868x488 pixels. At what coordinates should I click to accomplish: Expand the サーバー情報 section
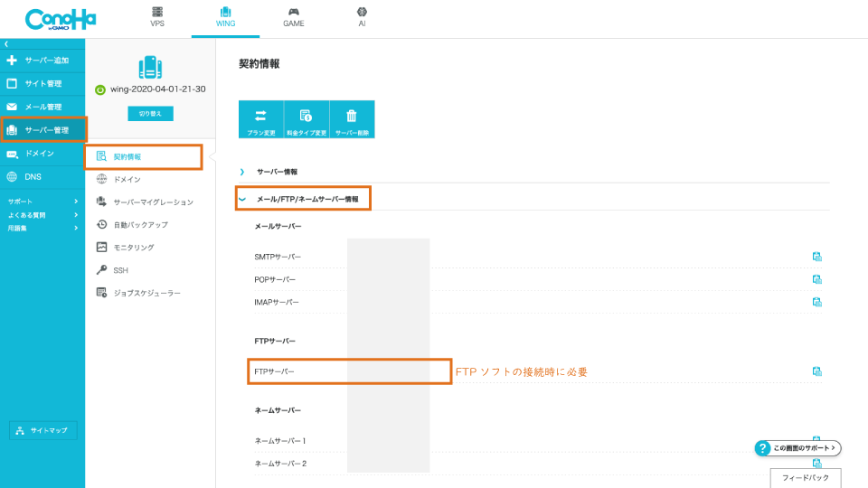click(277, 172)
